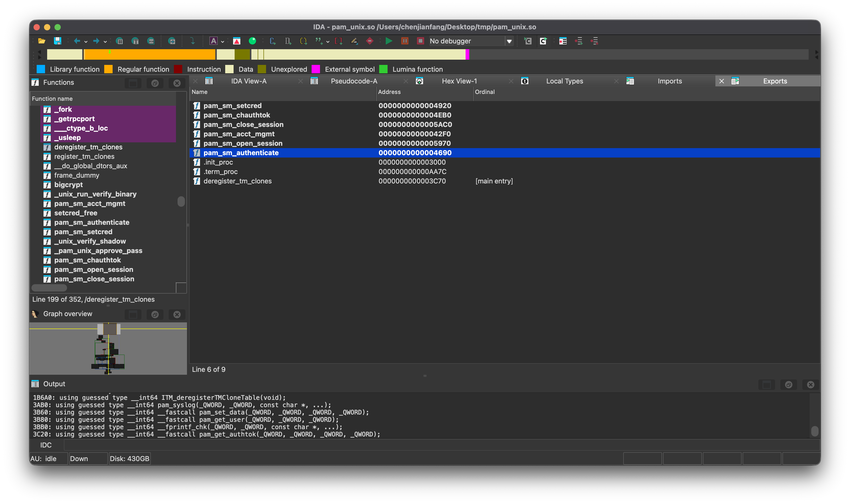Select the pam_sm_setcred export row

click(x=505, y=106)
